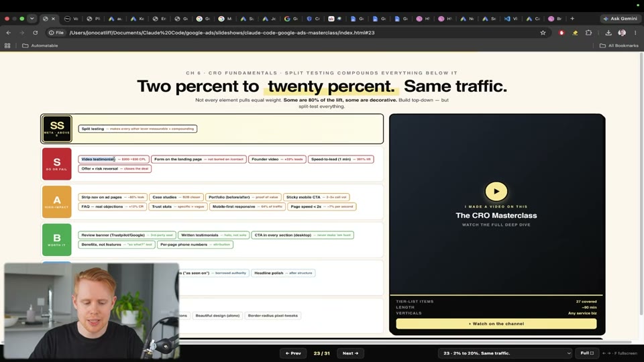Image resolution: width=644 pixels, height=362 pixels.
Task: Click 'Beautiful design (alone)' chip
Action: (217, 316)
